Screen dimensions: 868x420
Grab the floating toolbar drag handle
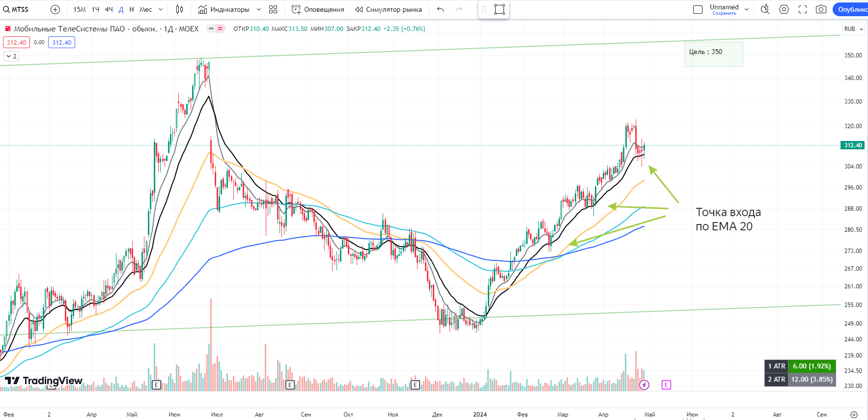tap(484, 9)
